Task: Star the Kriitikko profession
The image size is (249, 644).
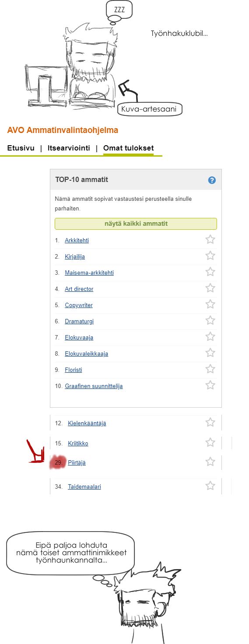Action: point(210,442)
